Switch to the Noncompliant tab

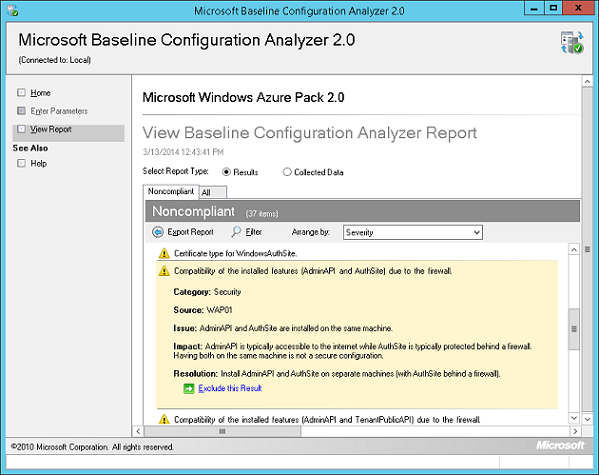click(171, 191)
